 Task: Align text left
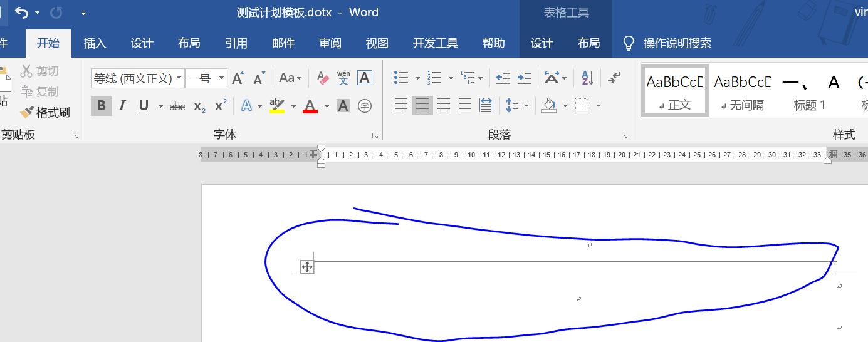401,105
